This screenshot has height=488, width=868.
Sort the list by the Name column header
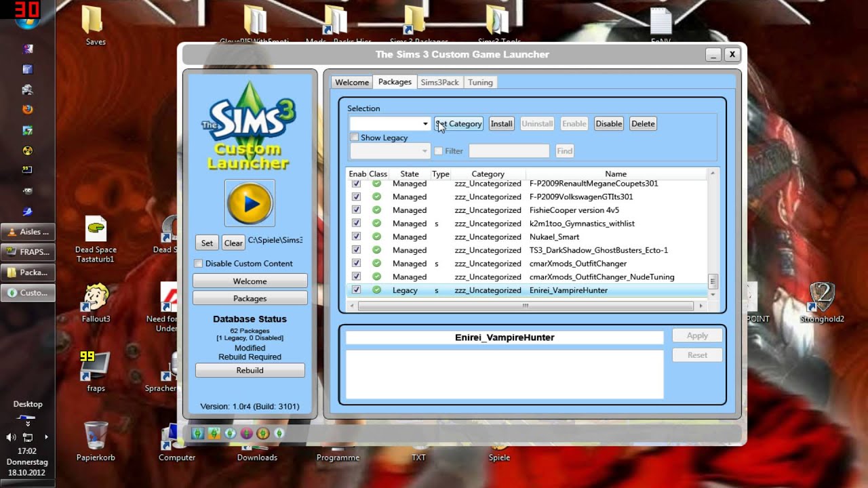point(616,174)
